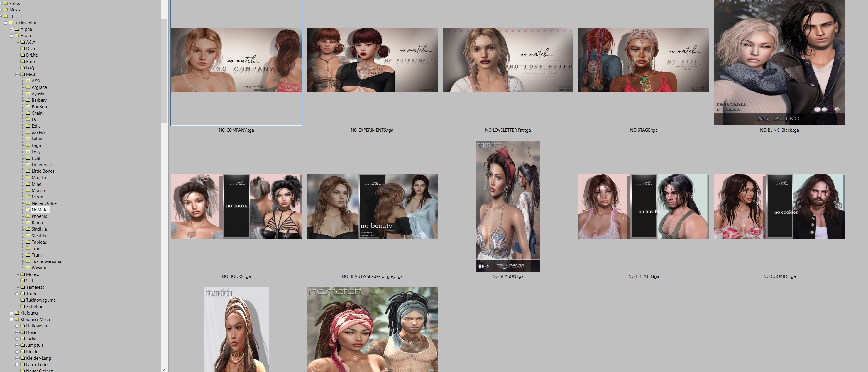Click the Limerence folder icon

28,165
